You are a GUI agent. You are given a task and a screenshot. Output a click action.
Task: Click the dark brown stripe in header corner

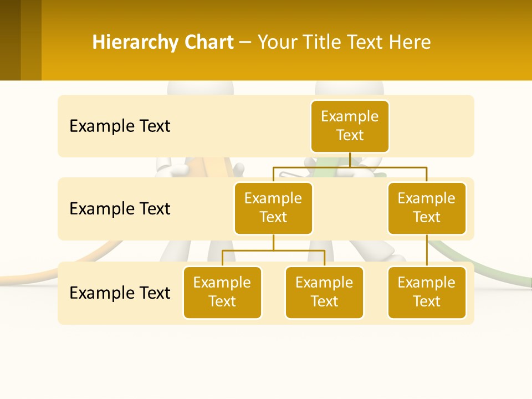click(10, 40)
